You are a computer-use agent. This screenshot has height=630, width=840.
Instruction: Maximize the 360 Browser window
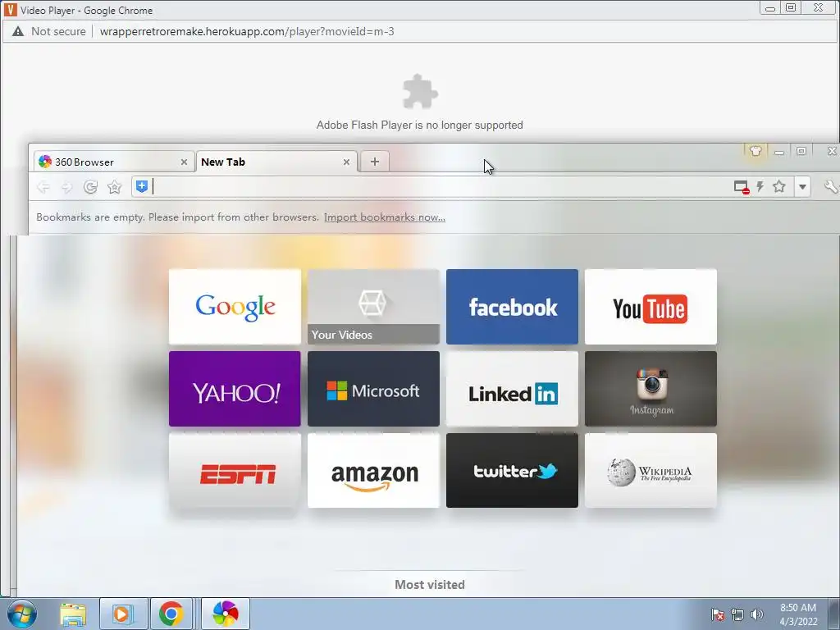(x=801, y=151)
